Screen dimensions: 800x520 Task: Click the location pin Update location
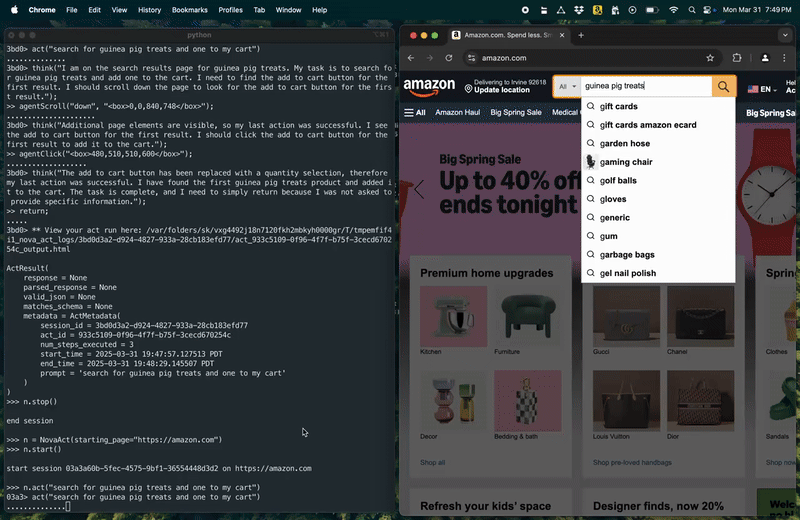[x=505, y=86]
